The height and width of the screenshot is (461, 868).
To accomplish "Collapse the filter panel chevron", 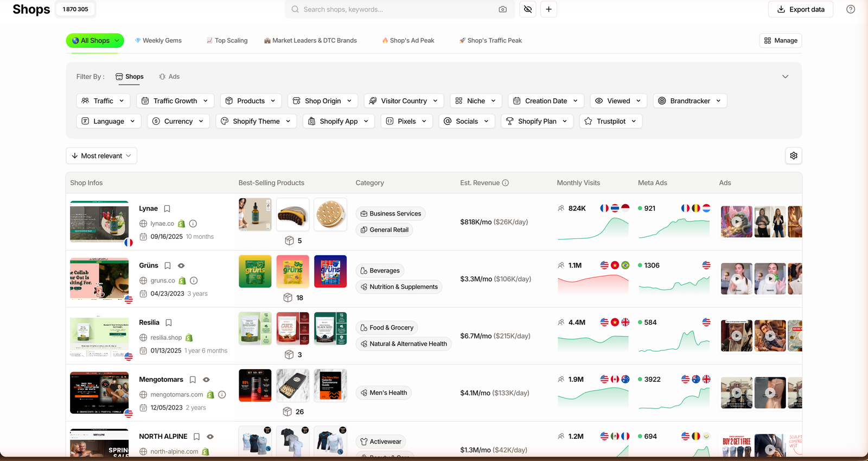I will (785, 77).
